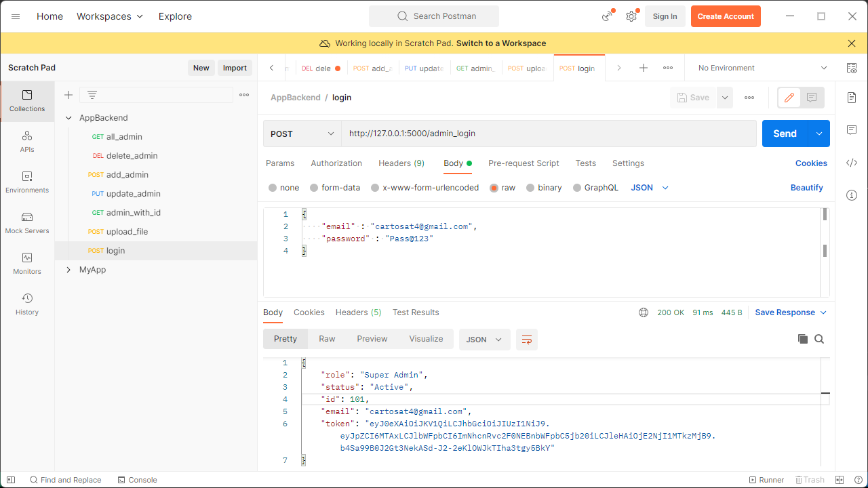The image size is (868, 488).
Task: Click the Sign In button
Action: (665, 16)
